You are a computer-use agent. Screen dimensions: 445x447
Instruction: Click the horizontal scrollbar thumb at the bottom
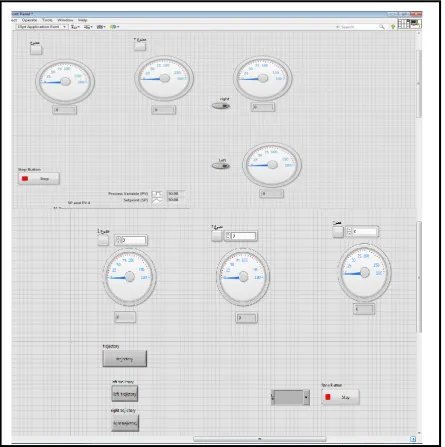tap(260, 439)
